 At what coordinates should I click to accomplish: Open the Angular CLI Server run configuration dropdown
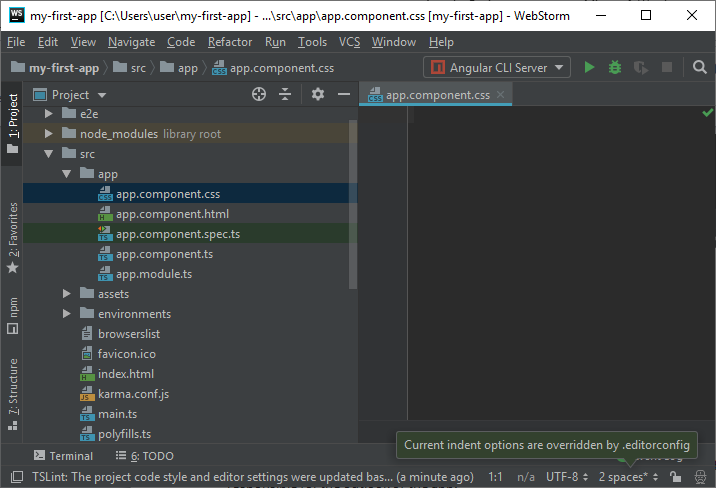(497, 68)
